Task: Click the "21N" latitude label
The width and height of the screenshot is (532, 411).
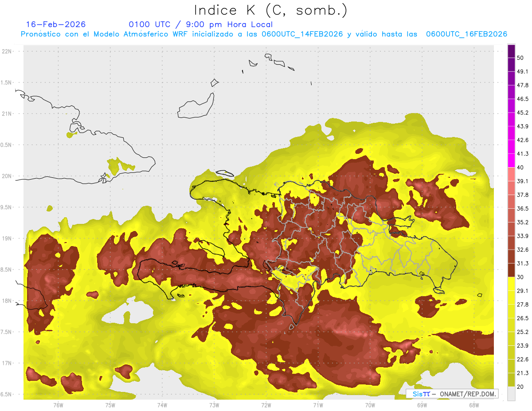Action: click(7, 114)
